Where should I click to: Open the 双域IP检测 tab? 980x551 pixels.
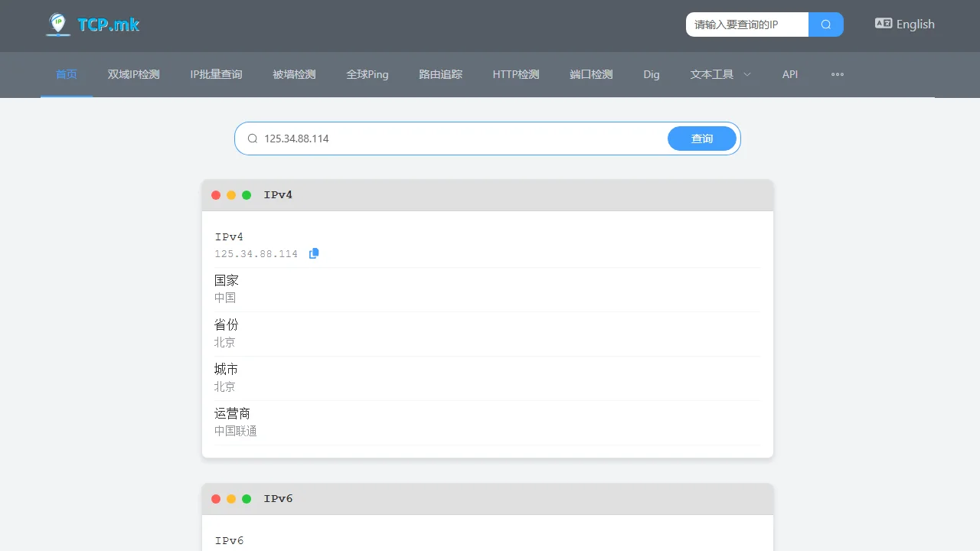pos(133,74)
